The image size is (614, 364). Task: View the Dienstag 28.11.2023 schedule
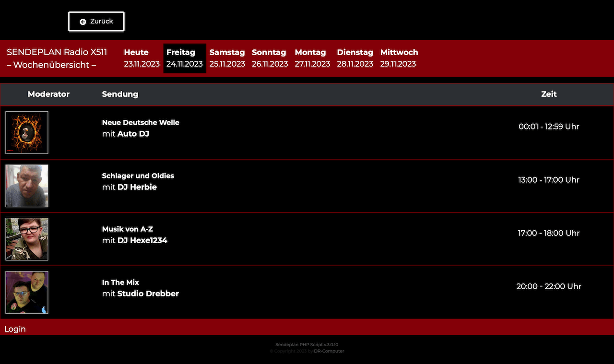[355, 58]
